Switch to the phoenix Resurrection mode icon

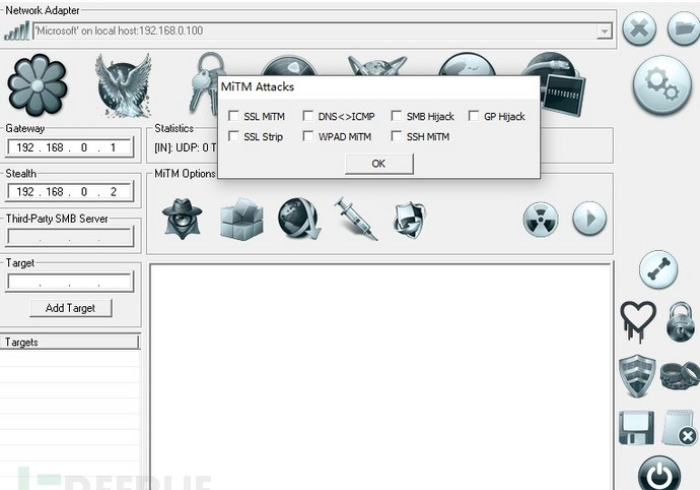coord(123,86)
